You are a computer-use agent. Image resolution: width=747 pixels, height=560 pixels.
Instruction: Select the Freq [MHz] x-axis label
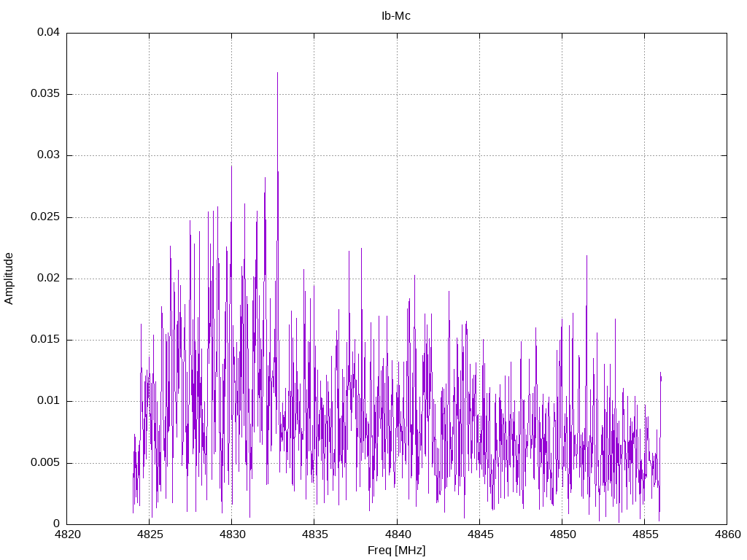[x=396, y=551]
